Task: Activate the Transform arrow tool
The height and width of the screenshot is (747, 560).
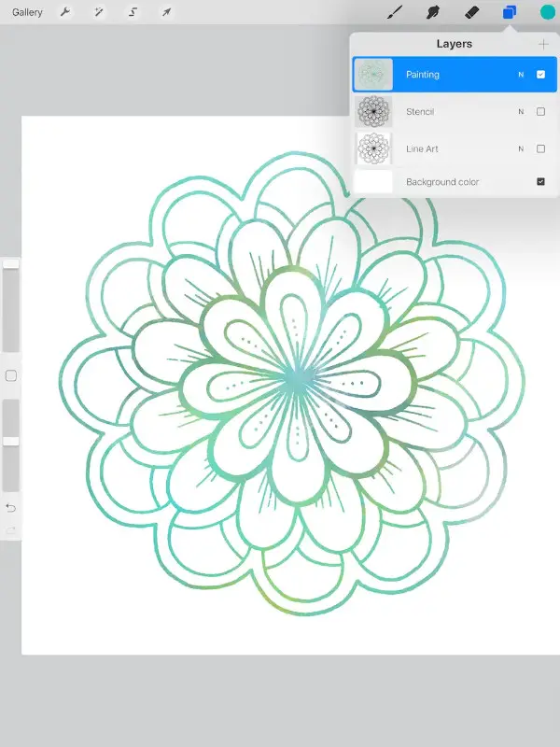Action: click(166, 12)
